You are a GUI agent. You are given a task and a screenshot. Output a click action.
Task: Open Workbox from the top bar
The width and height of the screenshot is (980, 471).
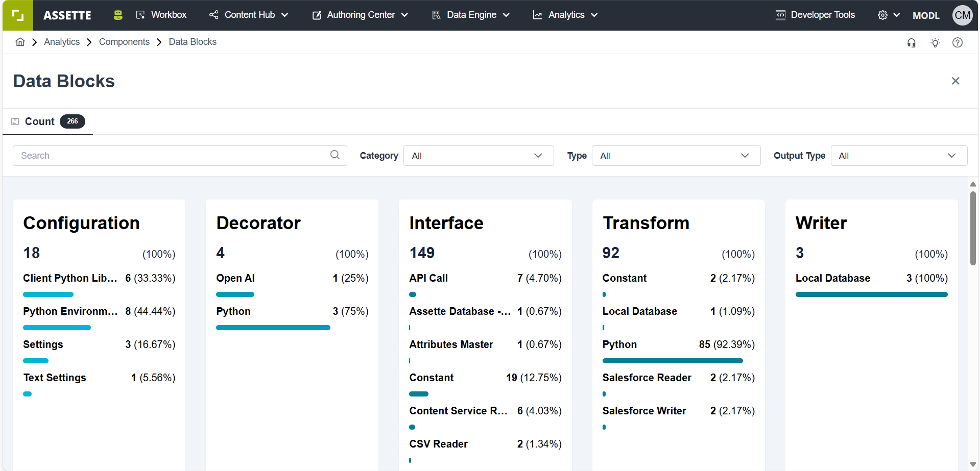(161, 15)
